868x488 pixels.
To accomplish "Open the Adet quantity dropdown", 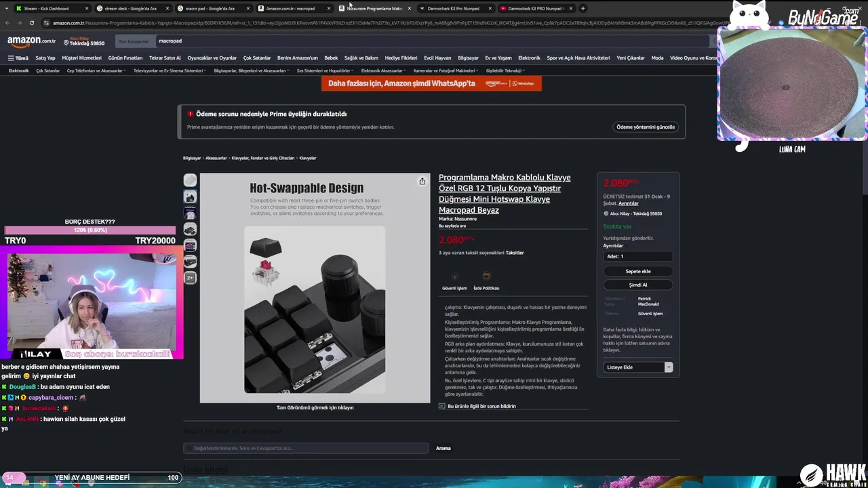I will (638, 256).
